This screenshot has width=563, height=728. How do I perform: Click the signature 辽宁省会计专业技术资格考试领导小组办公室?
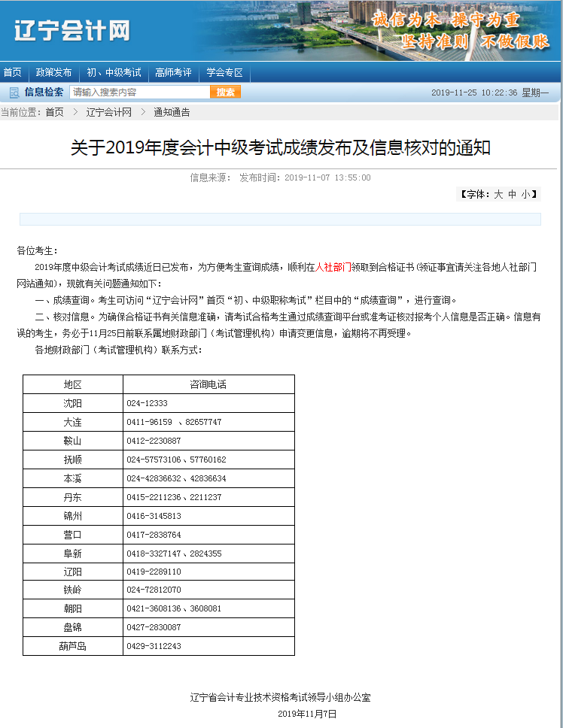click(281, 697)
